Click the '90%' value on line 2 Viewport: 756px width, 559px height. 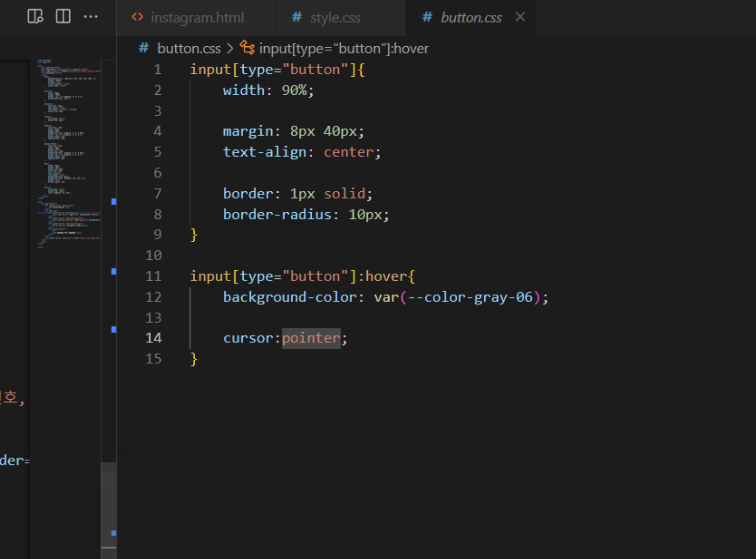[x=294, y=90]
